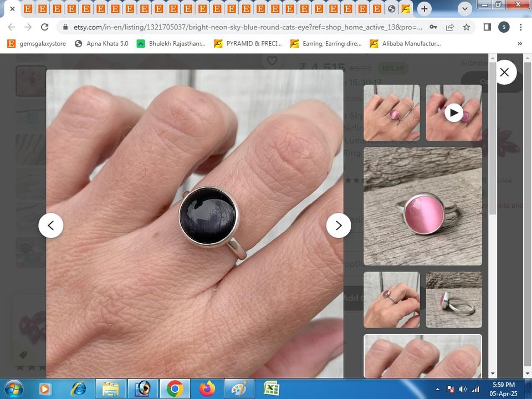Show more bookmarks with the chevron
This screenshot has height=399, width=532.
519,44
